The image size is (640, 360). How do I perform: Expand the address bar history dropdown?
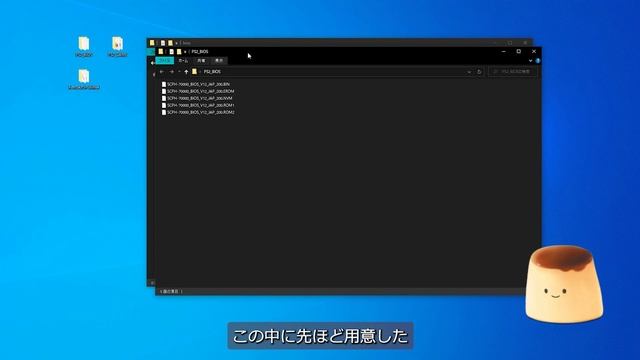click(469, 72)
